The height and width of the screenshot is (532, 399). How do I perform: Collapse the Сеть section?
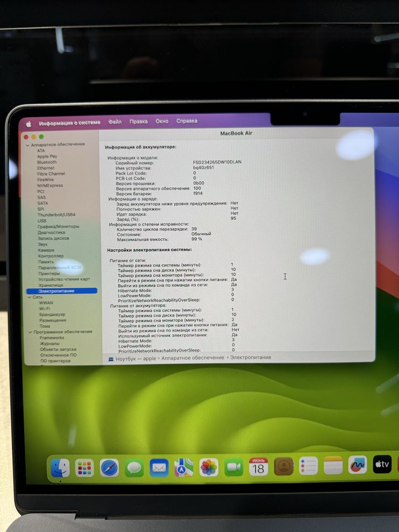coord(29,297)
